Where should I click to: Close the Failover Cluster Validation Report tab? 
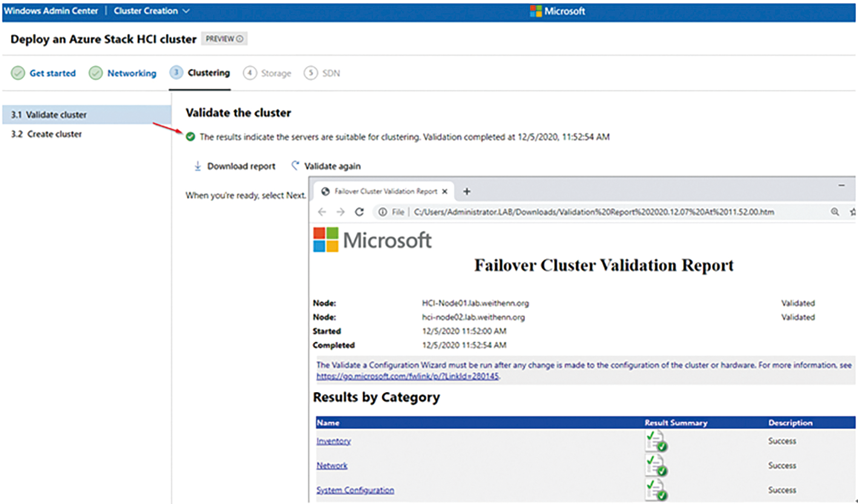444,191
